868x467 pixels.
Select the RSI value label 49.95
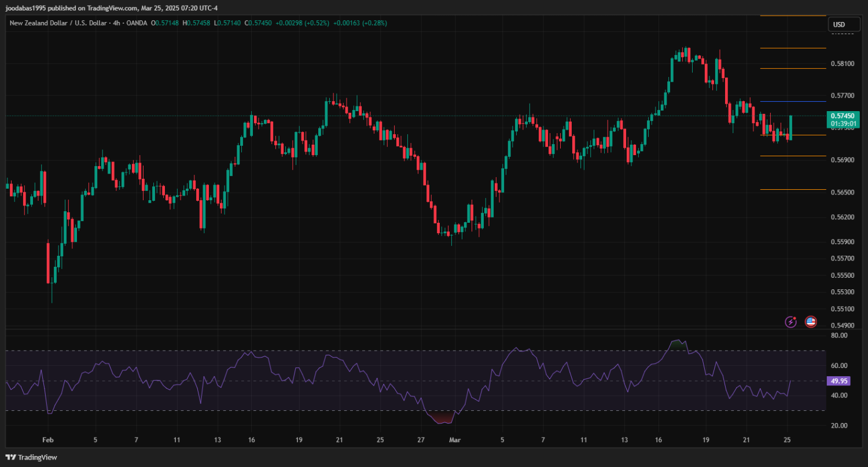pyautogui.click(x=839, y=381)
